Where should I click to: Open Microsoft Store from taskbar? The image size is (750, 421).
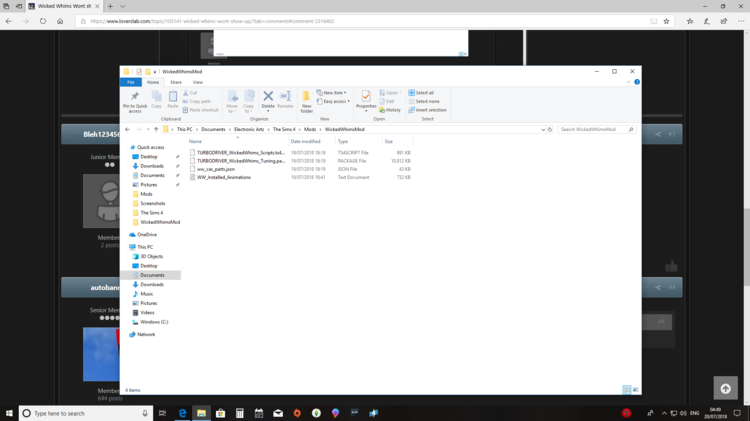221,413
